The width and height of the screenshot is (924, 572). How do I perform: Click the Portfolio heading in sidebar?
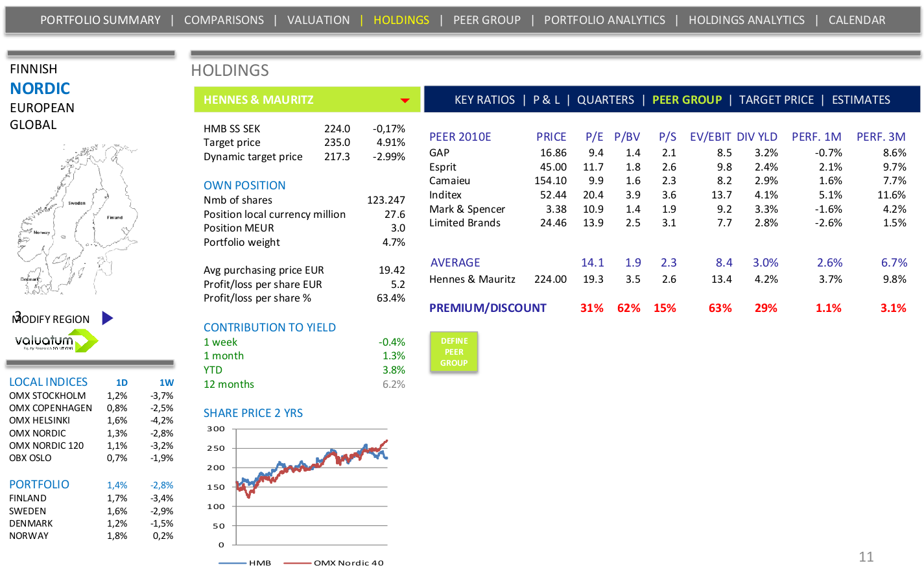point(39,484)
